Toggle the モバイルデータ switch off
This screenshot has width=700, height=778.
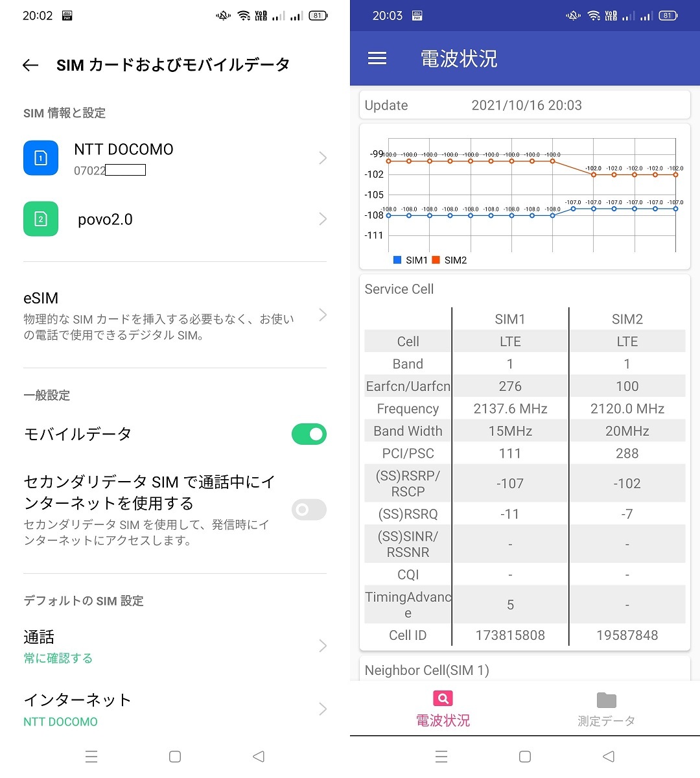point(309,434)
